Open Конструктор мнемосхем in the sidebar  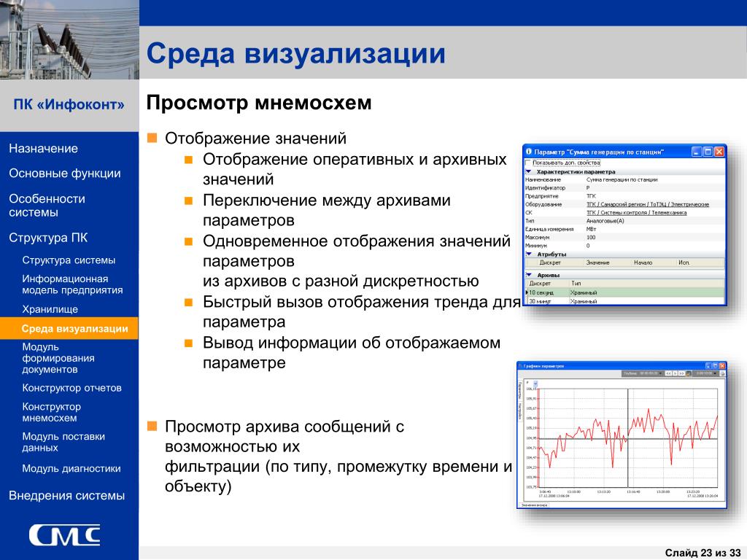[x=52, y=413]
